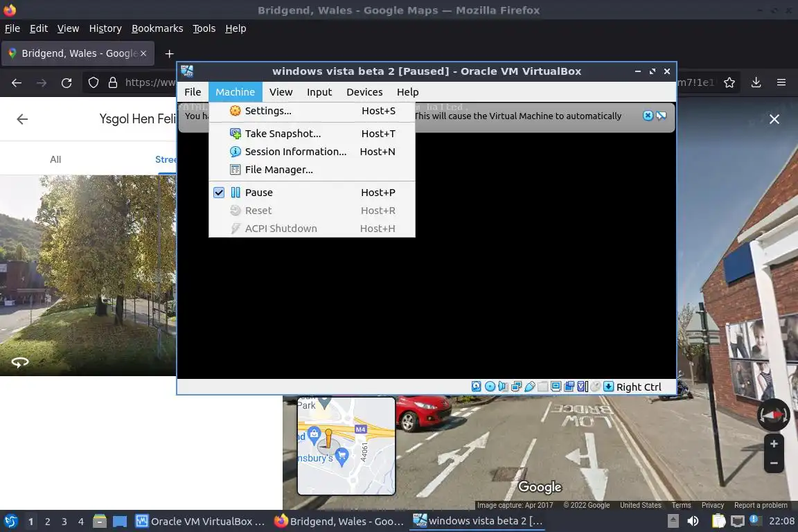Image resolution: width=798 pixels, height=532 pixels.
Task: Click hard disk activity indicator in VirtualBox
Action: pos(477,387)
